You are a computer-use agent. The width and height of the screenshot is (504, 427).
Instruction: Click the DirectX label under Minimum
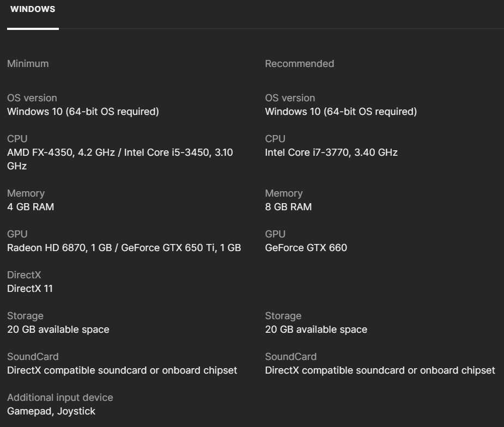[x=24, y=275]
